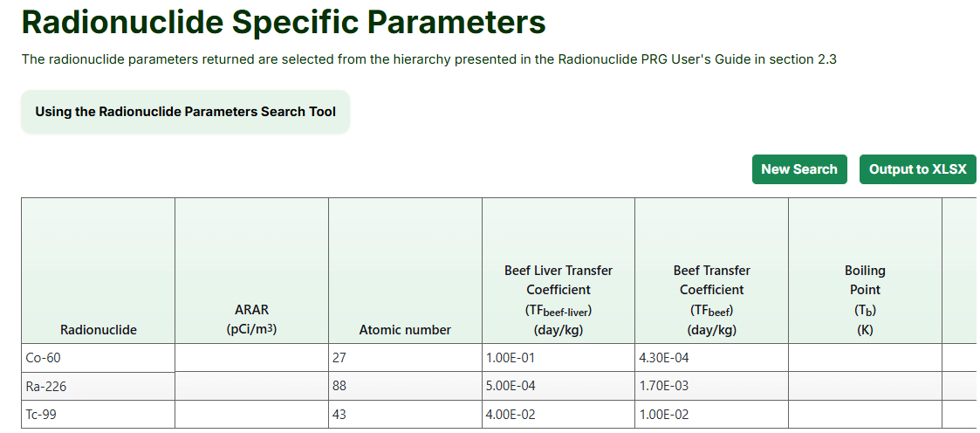Export results with Output to XLSX
Viewport: 980px width, 433px height.
(x=917, y=169)
